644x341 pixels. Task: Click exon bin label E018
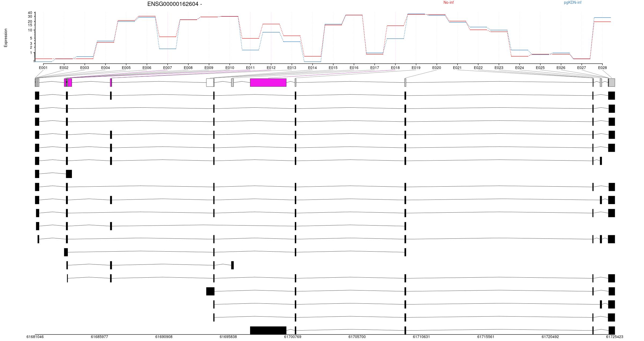[395, 68]
